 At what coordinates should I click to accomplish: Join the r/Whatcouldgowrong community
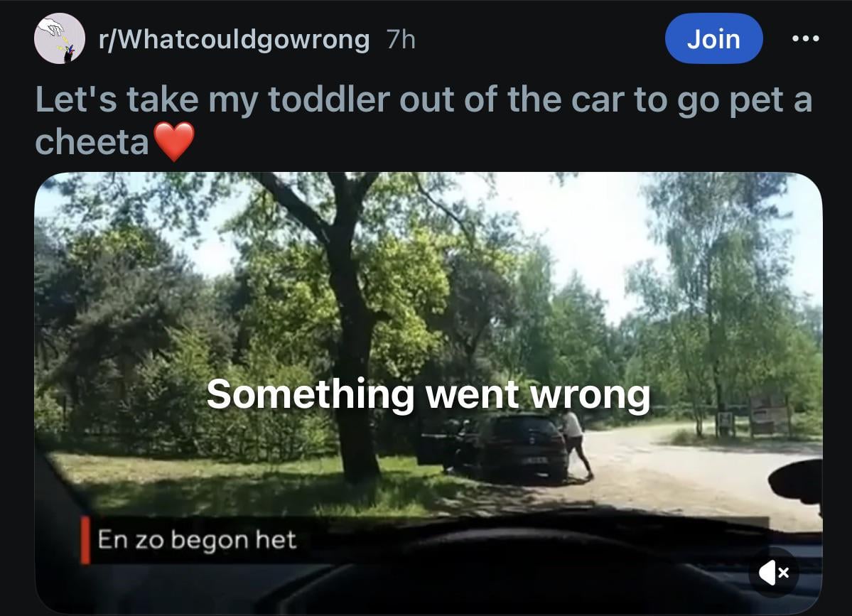[x=713, y=38]
